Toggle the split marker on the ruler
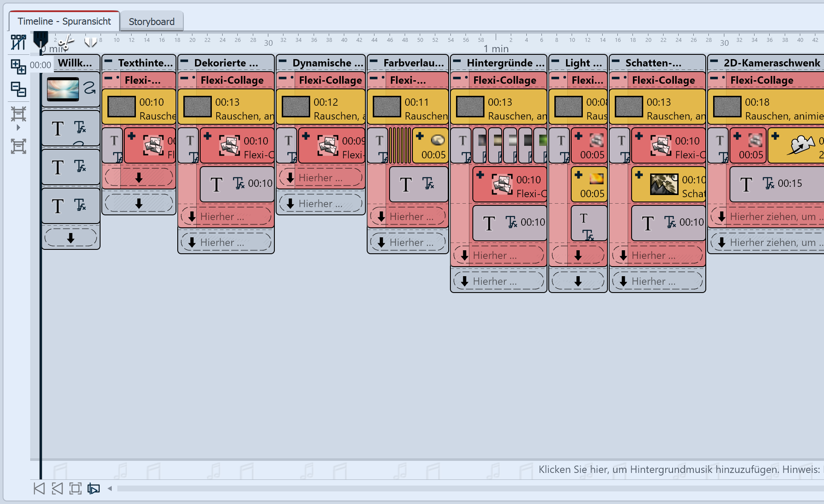The width and height of the screenshot is (824, 504). tap(91, 42)
